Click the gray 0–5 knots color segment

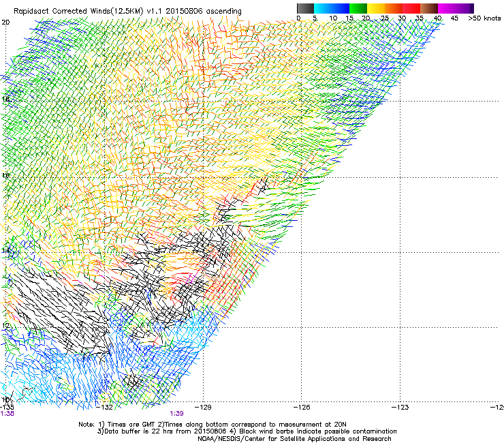click(x=305, y=8)
